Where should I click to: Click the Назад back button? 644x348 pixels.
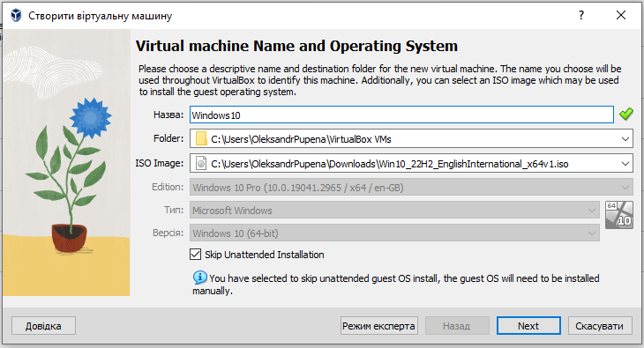457,326
